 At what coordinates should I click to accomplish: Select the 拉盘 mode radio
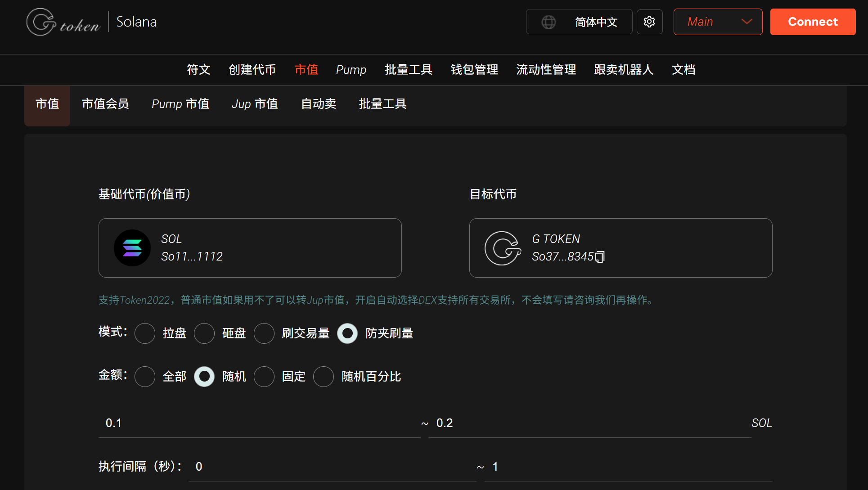145,333
